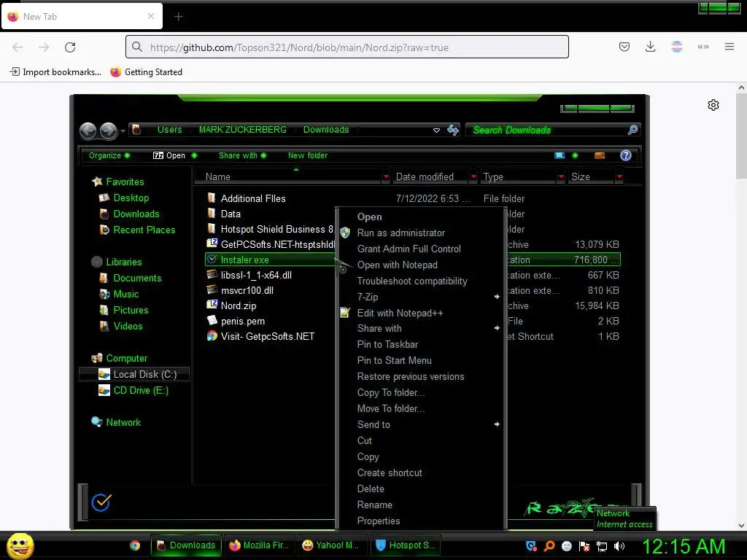
Task: Click the Explorer back navigation orb
Action: coord(88,131)
